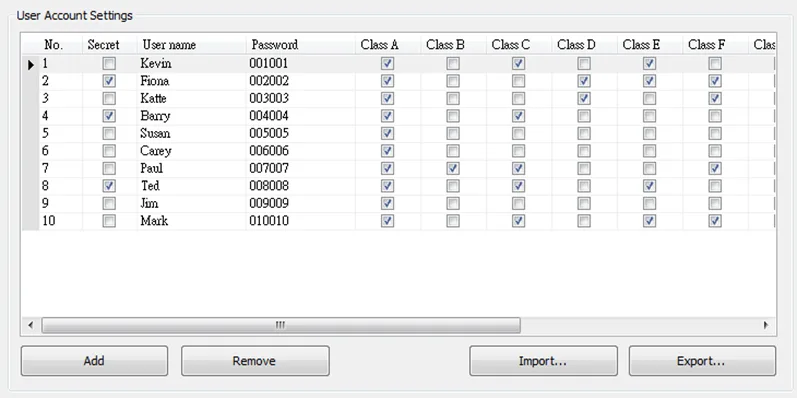797x398 pixels.
Task: Click the horizontal scrollbar thumb
Action: [281, 325]
